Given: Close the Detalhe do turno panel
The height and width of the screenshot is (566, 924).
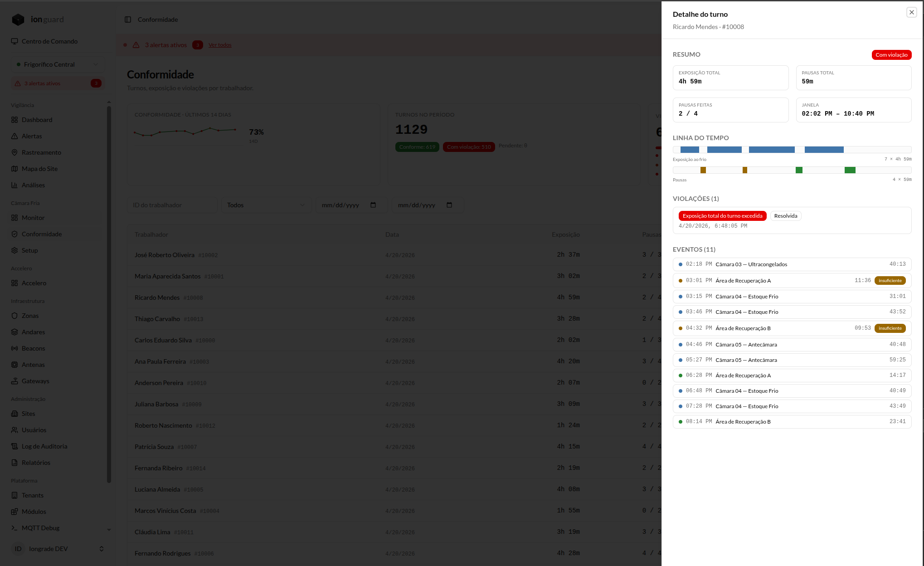Looking at the screenshot, I should 911,13.
